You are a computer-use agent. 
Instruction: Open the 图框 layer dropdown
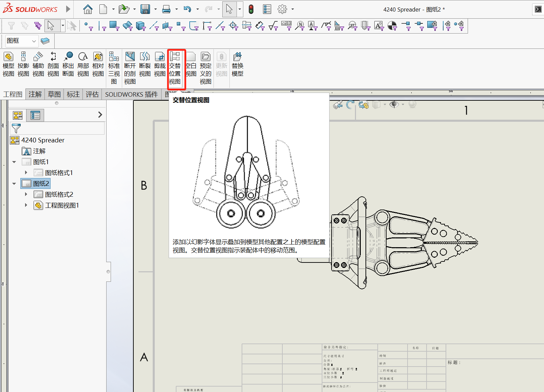click(x=21, y=41)
